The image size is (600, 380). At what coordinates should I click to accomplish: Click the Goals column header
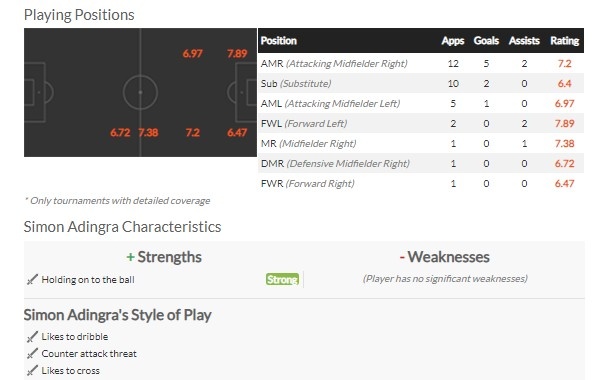(x=486, y=41)
